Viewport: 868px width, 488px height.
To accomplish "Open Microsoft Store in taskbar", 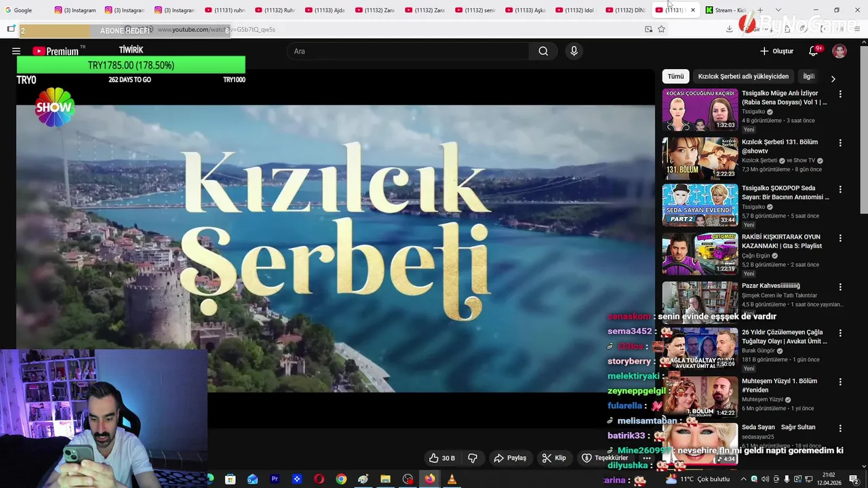I will [231, 479].
